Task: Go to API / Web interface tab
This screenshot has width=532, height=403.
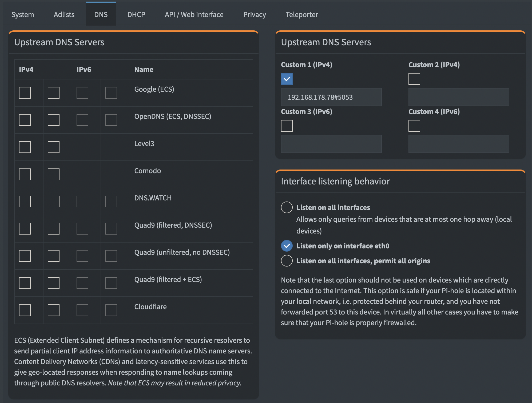Action: tap(194, 15)
